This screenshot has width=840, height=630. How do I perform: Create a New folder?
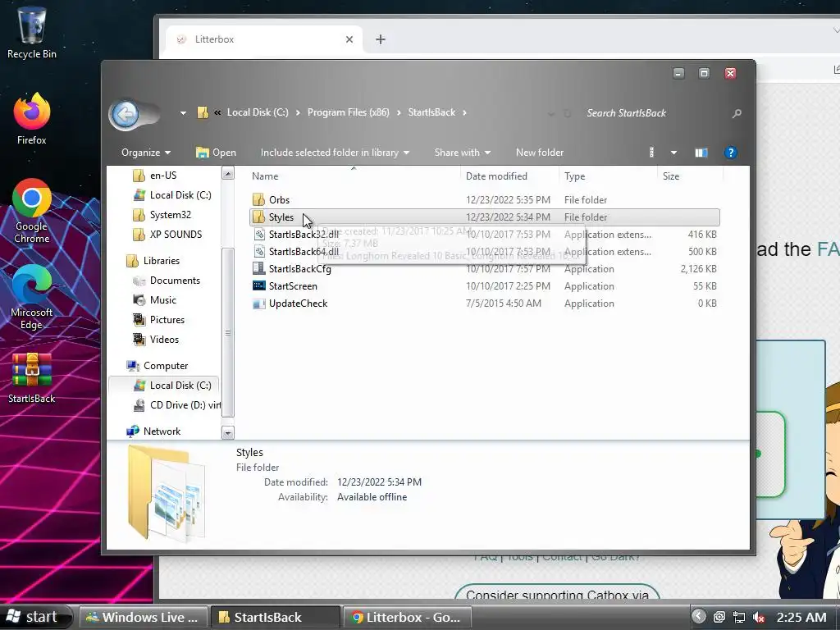click(540, 153)
